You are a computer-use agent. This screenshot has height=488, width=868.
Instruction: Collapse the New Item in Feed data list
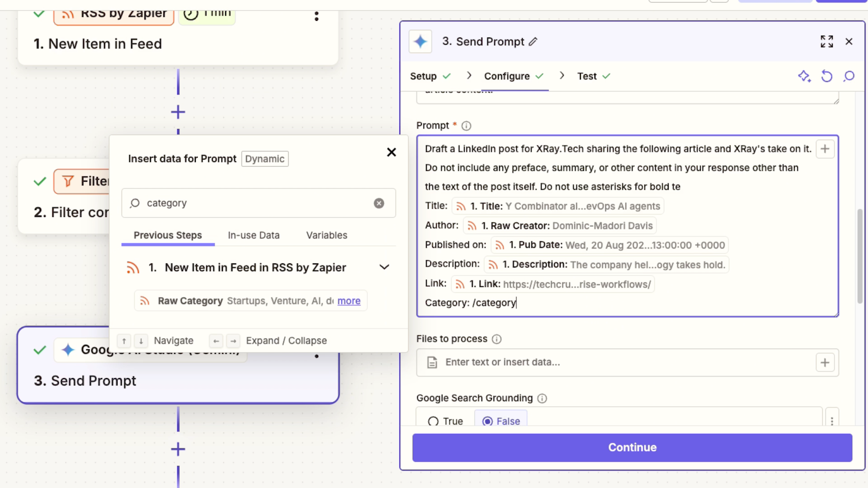pyautogui.click(x=384, y=267)
